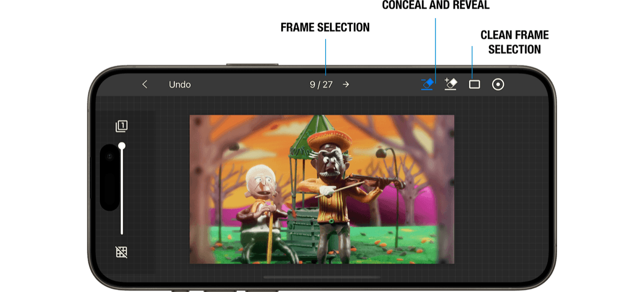Tap the Undo button
This screenshot has height=292, width=644.
tap(180, 84)
